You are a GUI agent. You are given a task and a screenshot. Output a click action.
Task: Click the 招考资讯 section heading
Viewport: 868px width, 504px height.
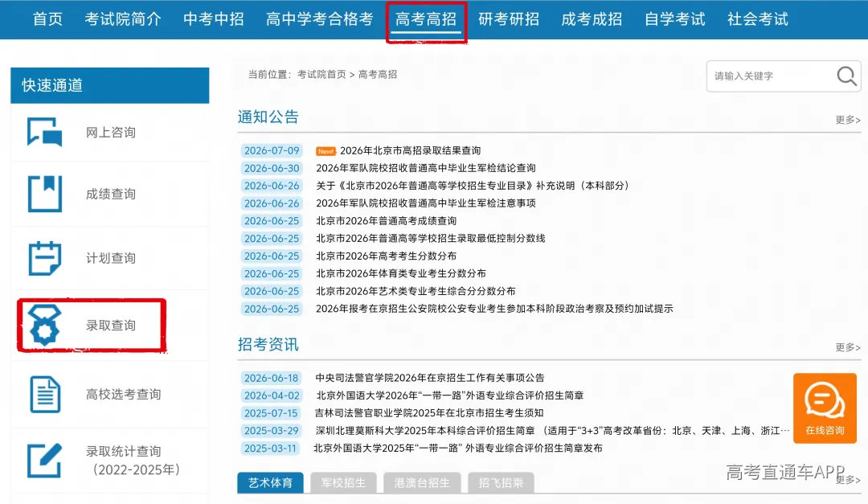pyautogui.click(x=268, y=345)
